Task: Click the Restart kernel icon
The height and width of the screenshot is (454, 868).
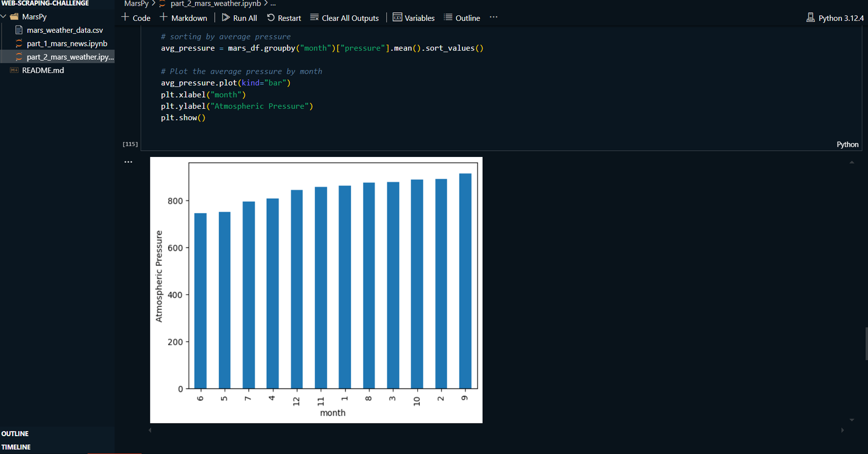Action: [271, 18]
